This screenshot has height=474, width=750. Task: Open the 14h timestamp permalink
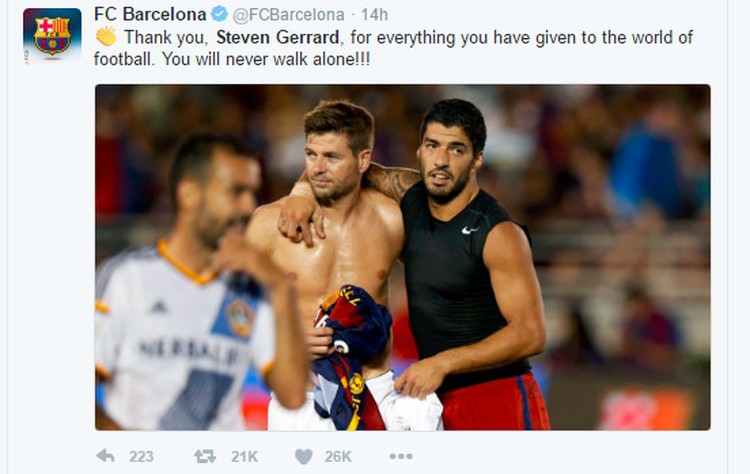pos(374,15)
